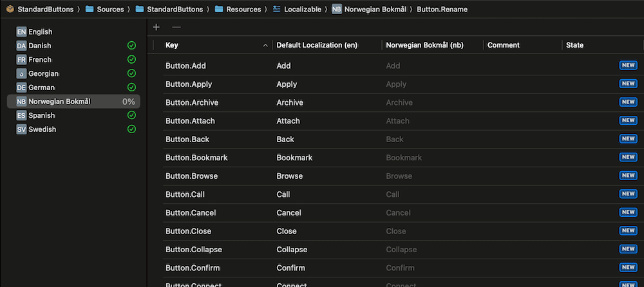Click the NEW badge in Button.Add row
This screenshot has width=644, height=287.
click(x=629, y=65)
